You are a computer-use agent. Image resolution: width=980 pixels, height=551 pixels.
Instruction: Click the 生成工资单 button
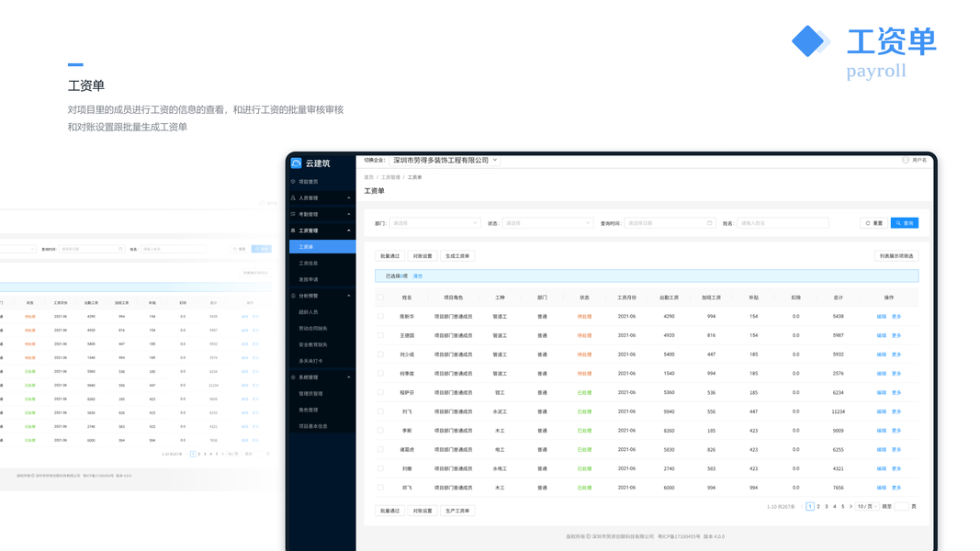457,256
